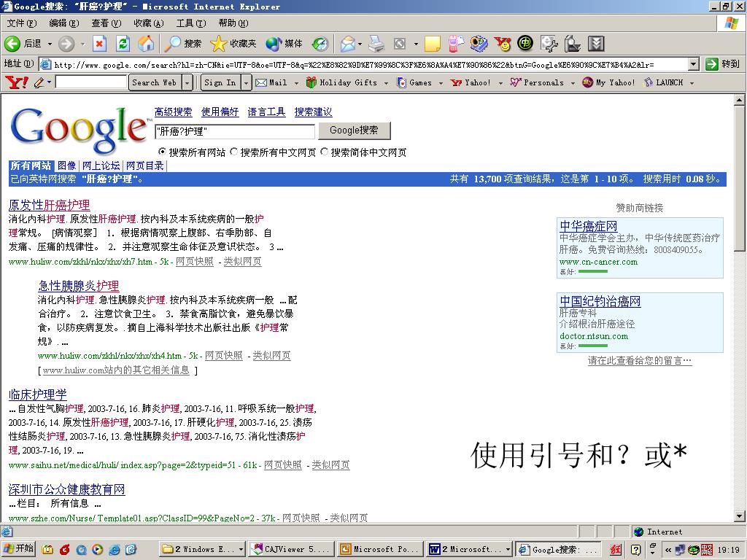The height and width of the screenshot is (560, 747).
Task: Expand the address bar URL dropdown
Action: click(x=694, y=64)
